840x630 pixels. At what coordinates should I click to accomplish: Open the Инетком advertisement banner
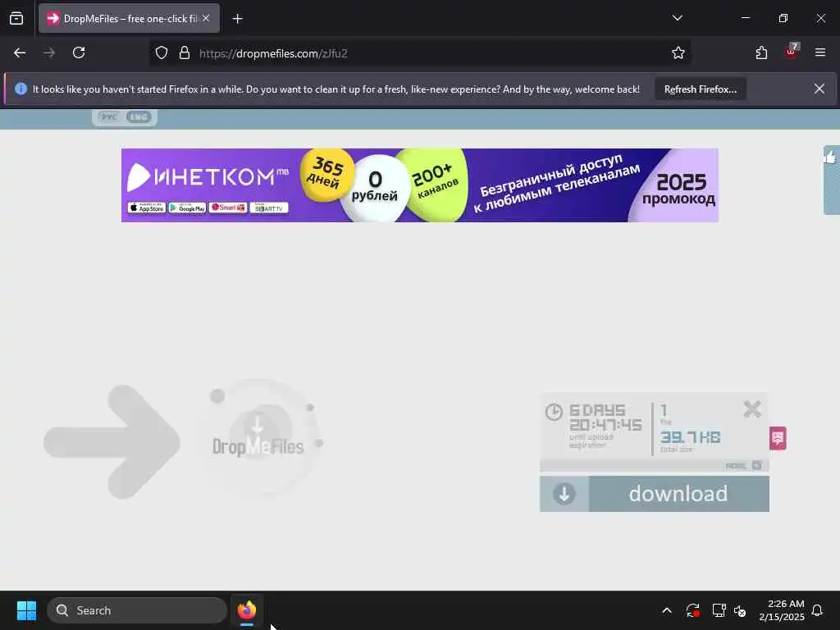coord(419,185)
